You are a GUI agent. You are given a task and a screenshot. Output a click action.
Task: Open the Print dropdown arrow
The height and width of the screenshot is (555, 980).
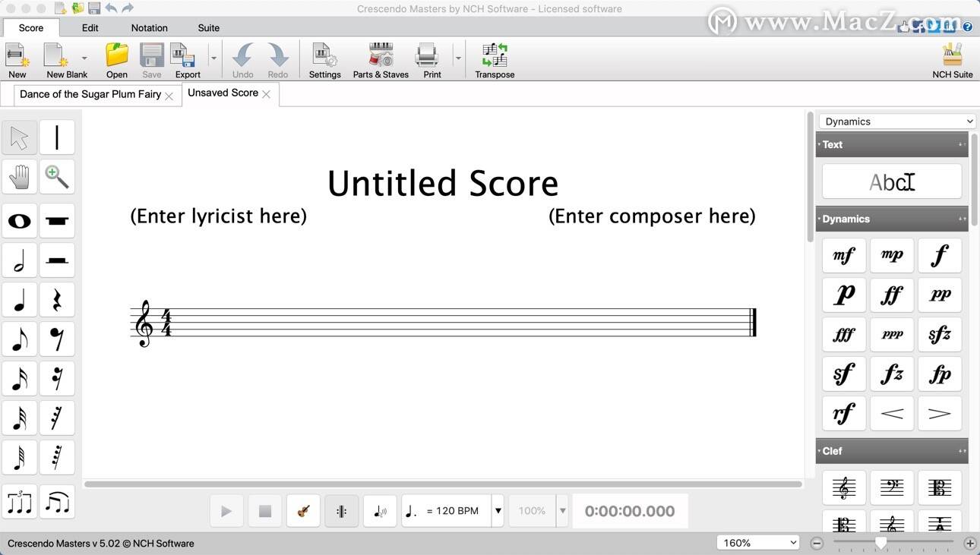point(457,58)
